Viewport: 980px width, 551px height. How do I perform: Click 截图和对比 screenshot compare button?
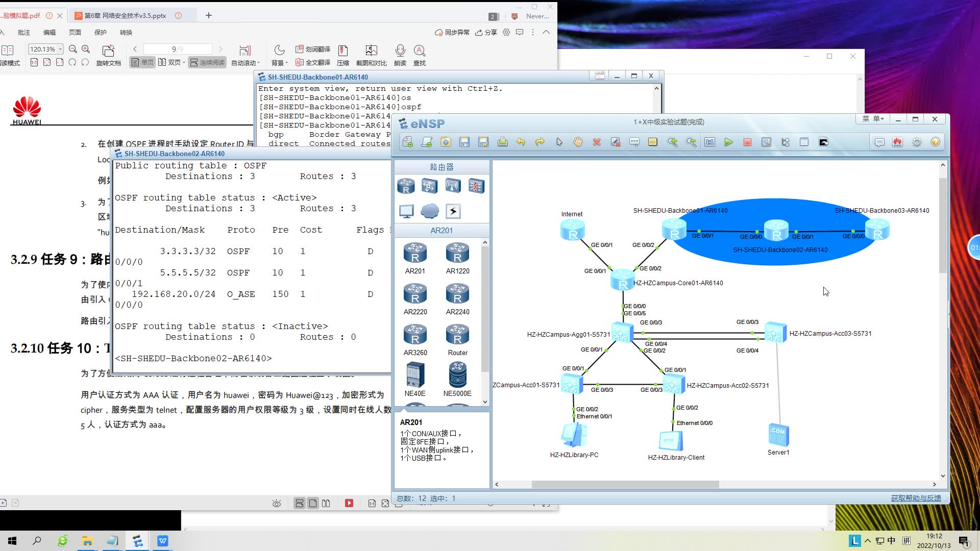coord(371,55)
